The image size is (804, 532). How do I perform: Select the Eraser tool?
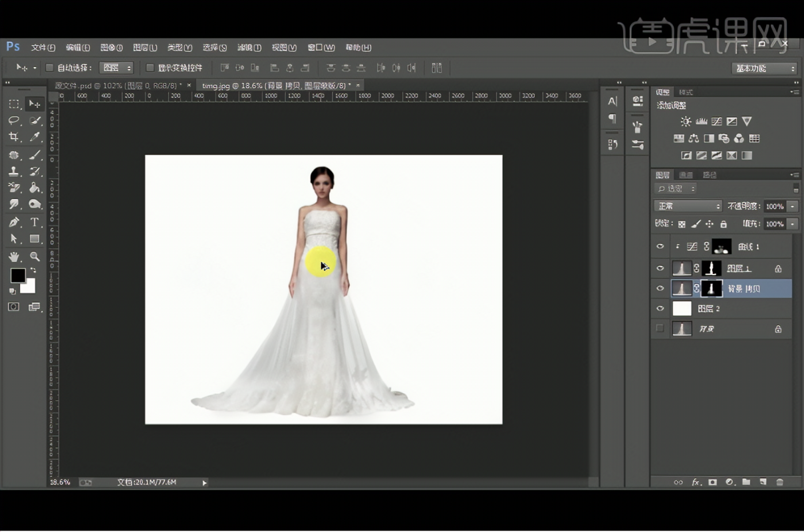[14, 188]
